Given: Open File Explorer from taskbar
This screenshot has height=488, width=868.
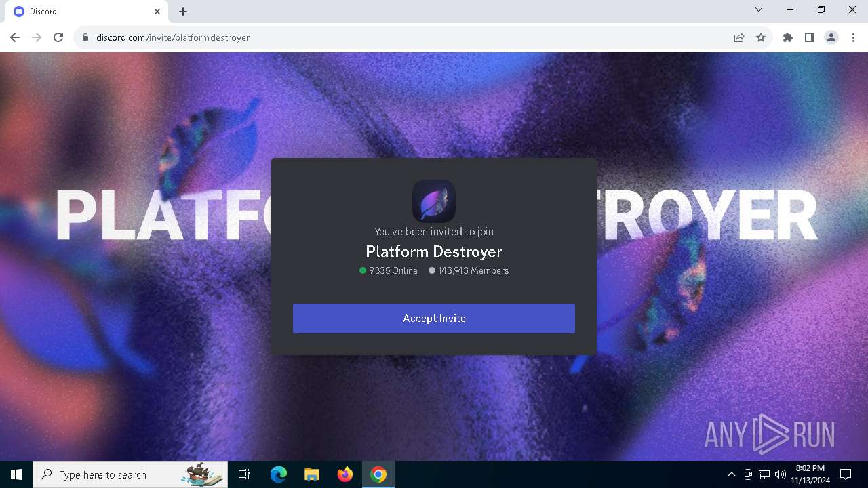Looking at the screenshot, I should (x=311, y=474).
